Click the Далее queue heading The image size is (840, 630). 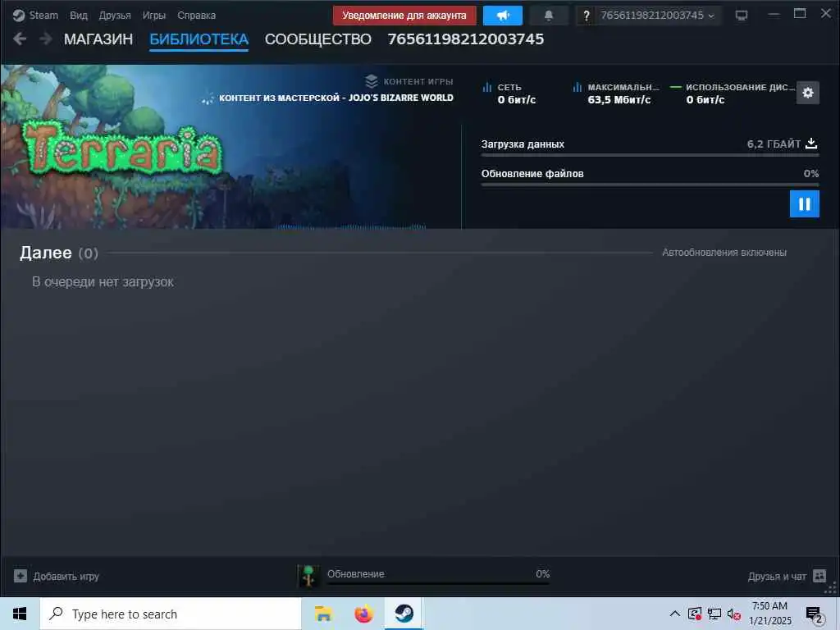pos(46,253)
